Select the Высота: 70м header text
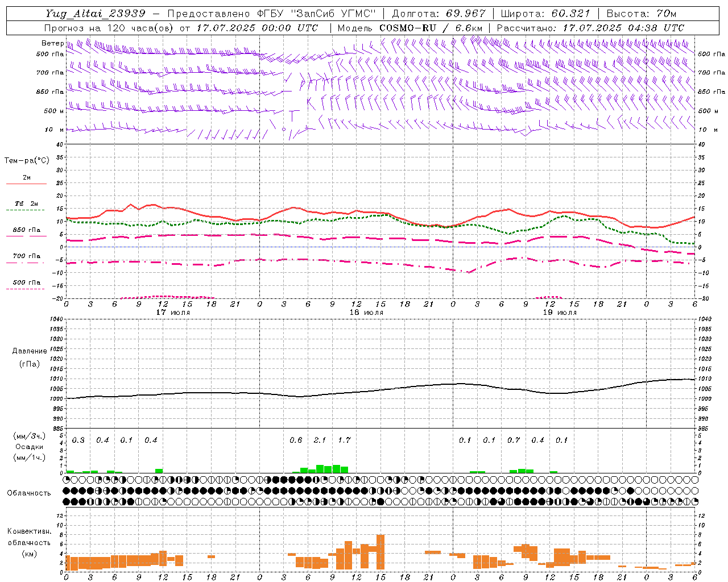The width and height of the screenshot is (728, 582). point(641,14)
